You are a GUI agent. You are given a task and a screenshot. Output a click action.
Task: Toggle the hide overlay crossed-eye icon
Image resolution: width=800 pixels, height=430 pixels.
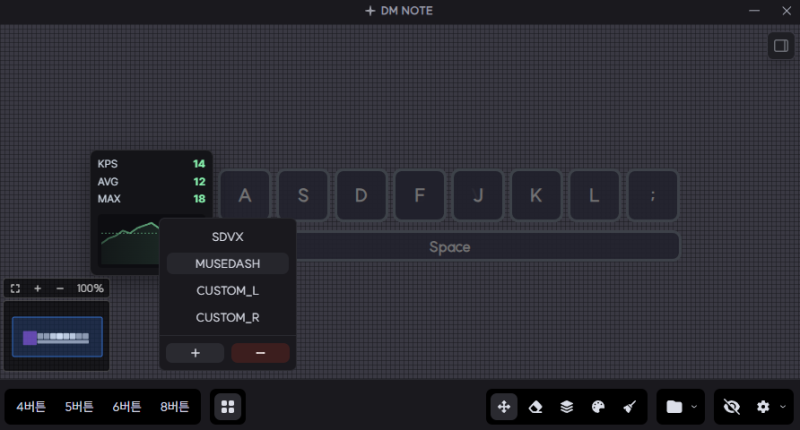pos(732,407)
